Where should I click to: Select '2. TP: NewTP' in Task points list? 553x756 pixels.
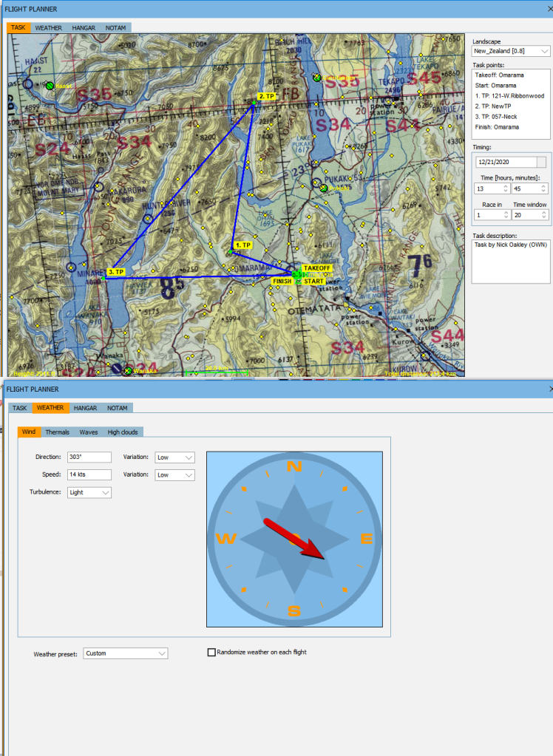pos(495,106)
